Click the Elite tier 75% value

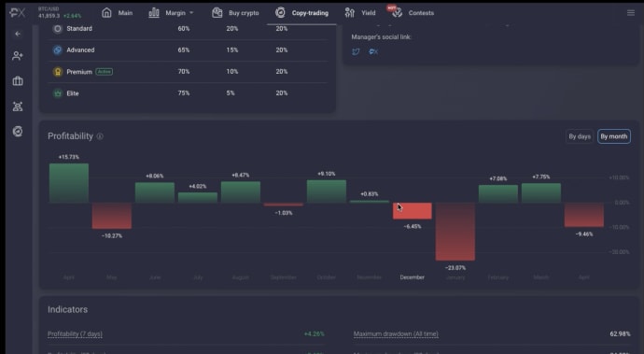coord(184,93)
